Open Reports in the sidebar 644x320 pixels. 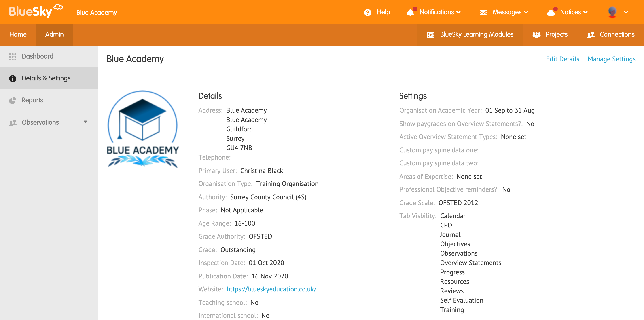[49, 100]
